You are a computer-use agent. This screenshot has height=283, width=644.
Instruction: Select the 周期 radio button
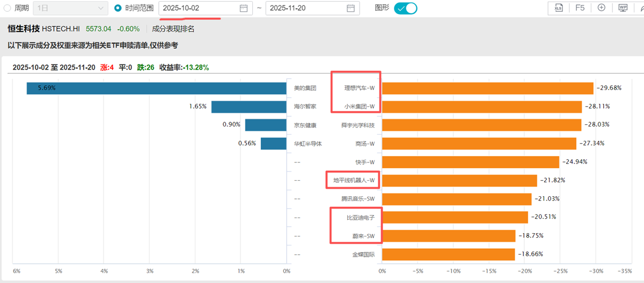[x=7, y=8]
